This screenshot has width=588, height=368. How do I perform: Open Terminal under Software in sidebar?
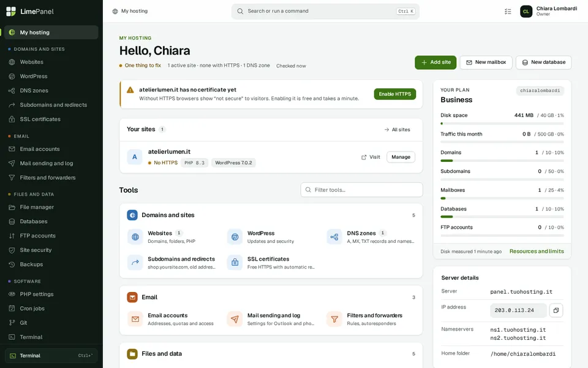point(51,337)
